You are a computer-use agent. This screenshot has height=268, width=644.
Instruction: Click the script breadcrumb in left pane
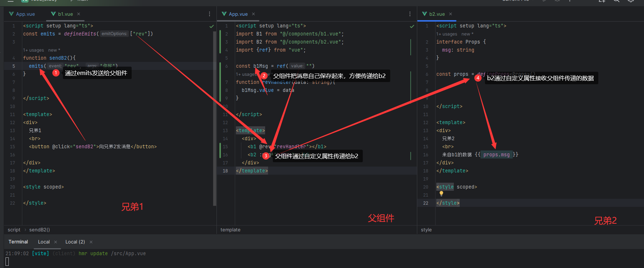14,230
